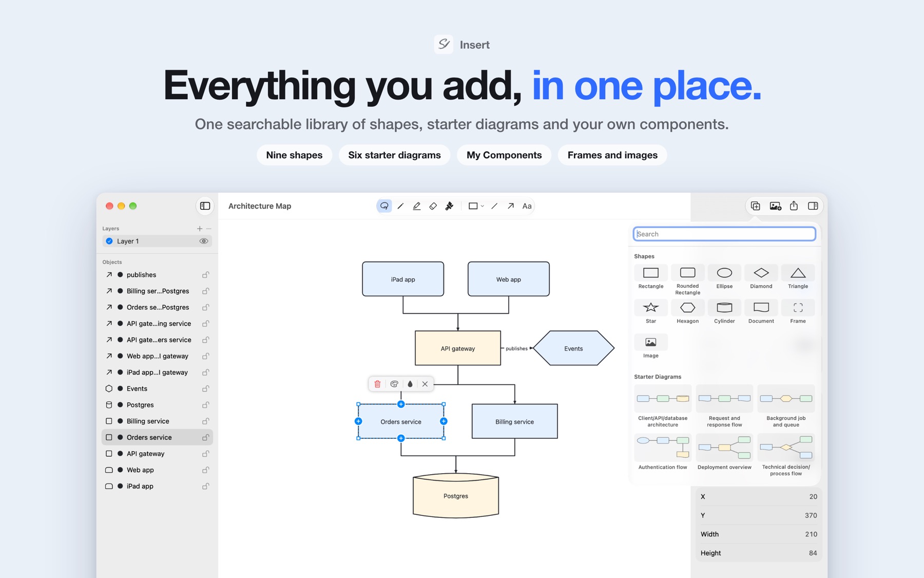Open the shape tool dropdown arrow
The width and height of the screenshot is (924, 578).
click(483, 206)
